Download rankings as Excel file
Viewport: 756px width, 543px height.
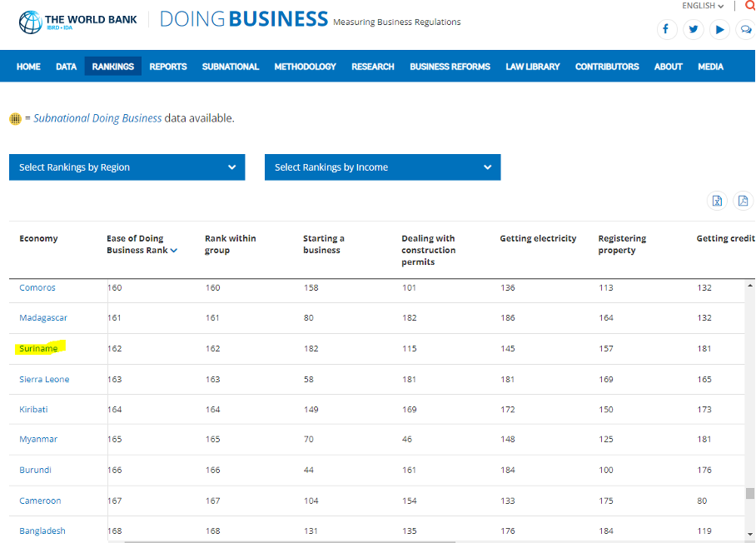717,201
